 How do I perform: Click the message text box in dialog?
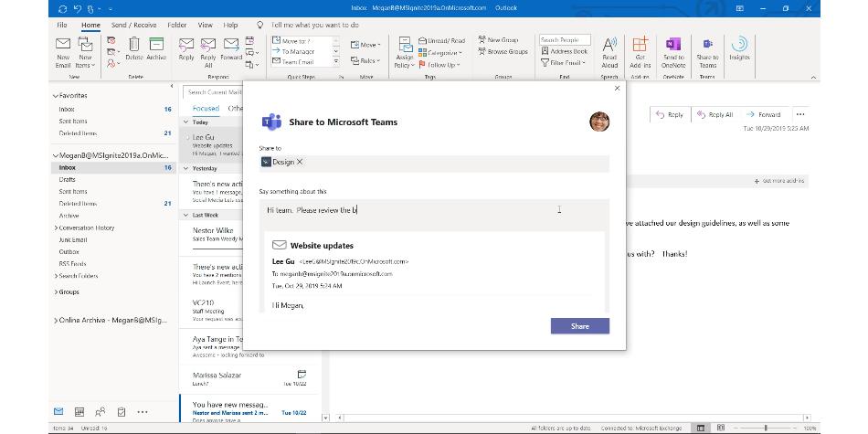point(434,210)
